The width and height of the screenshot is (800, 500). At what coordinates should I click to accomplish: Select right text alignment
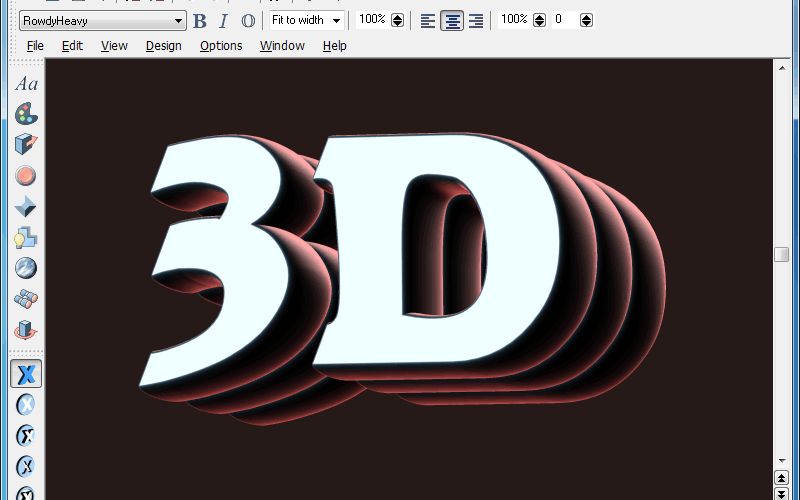click(x=476, y=20)
